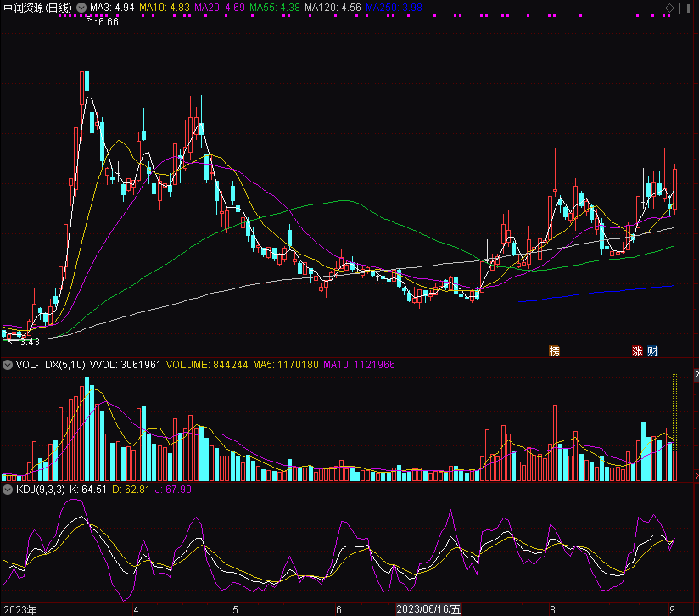Open the VOL-TDX indicator dropdown arrow
This screenshot has height=616, width=699.
click(8, 365)
